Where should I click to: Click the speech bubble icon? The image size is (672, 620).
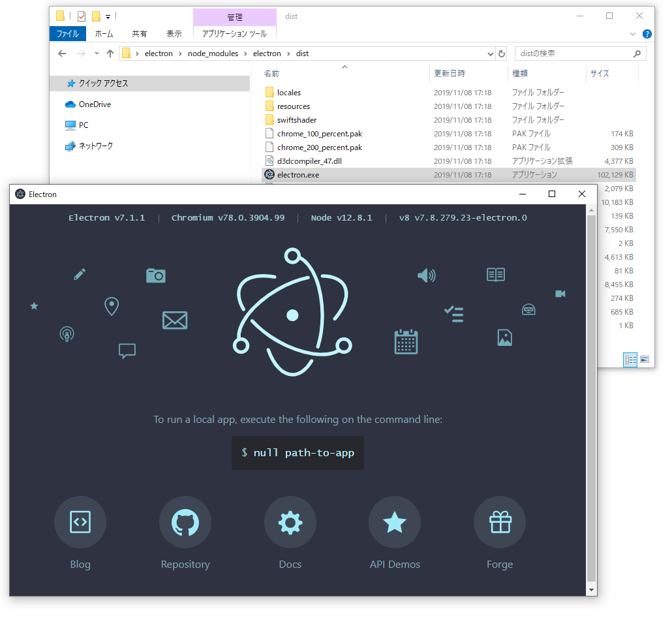coord(127,350)
